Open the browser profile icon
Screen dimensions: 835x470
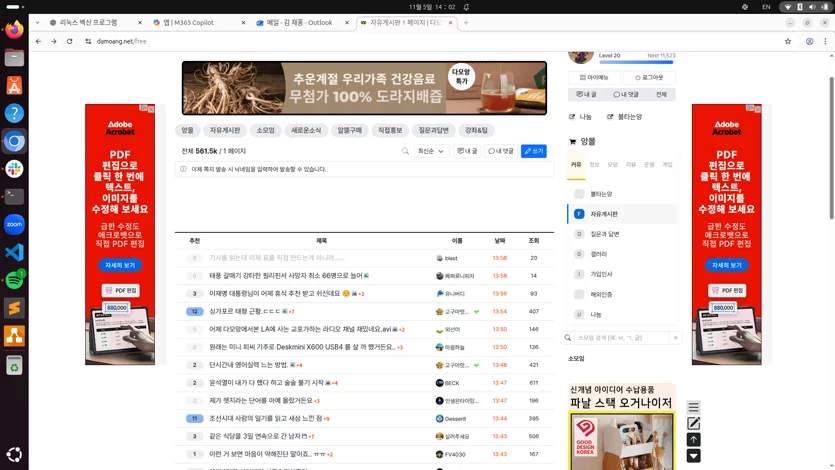[x=809, y=41]
